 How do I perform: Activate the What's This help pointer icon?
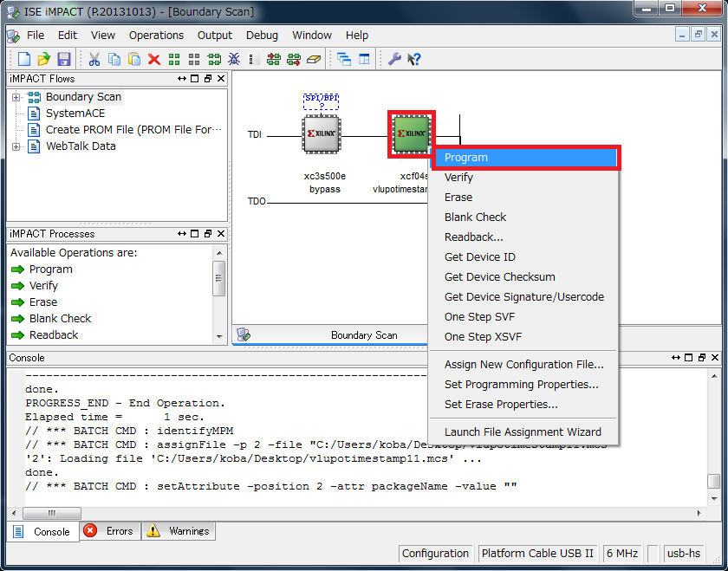pos(414,59)
